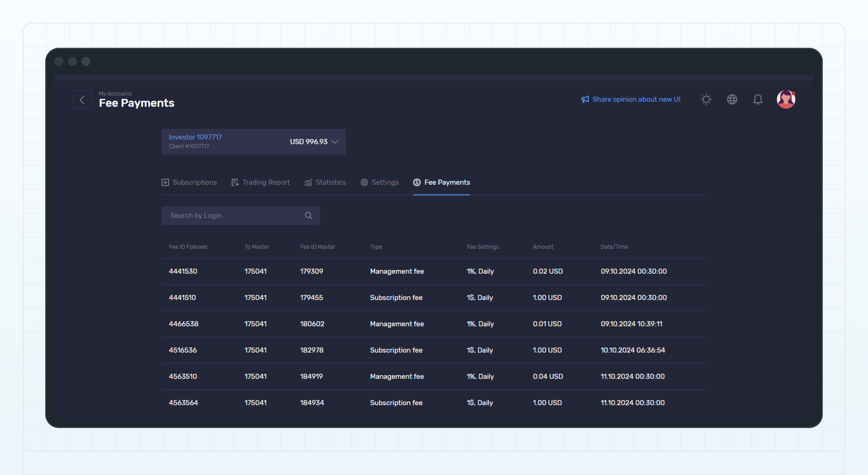Screen dimensions: 868x475
Task: Switch to the Trading Report tab
Action: tap(266, 182)
